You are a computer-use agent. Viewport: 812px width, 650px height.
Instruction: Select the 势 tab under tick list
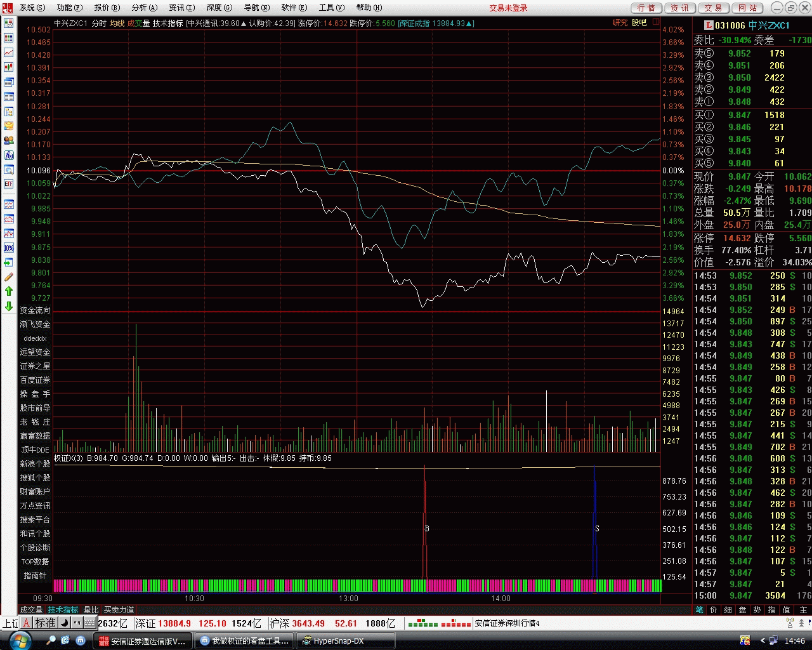757,610
